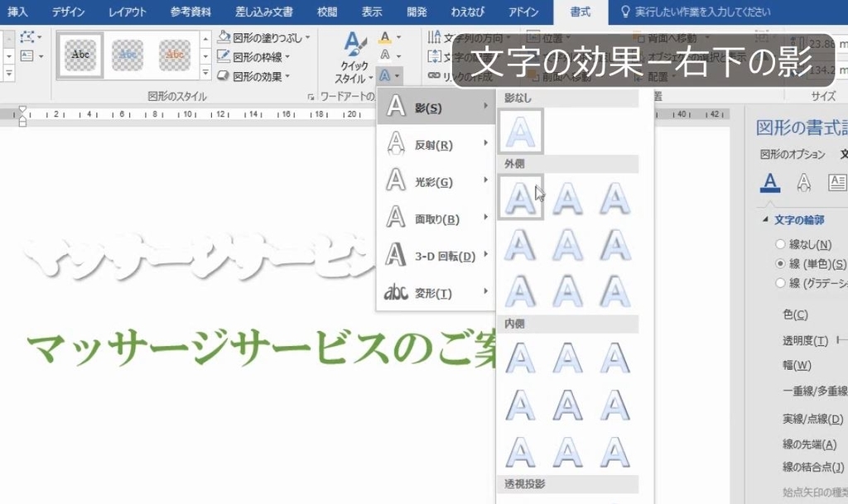This screenshot has height=504, width=848.
Task: Select 線 (単色) radio option
Action: tap(780, 264)
